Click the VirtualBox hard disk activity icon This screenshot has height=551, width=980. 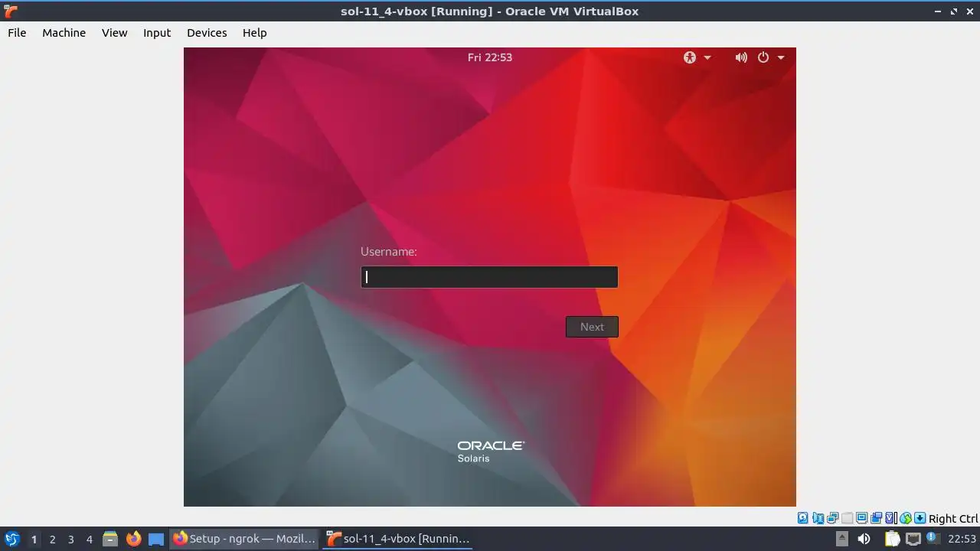tap(802, 518)
